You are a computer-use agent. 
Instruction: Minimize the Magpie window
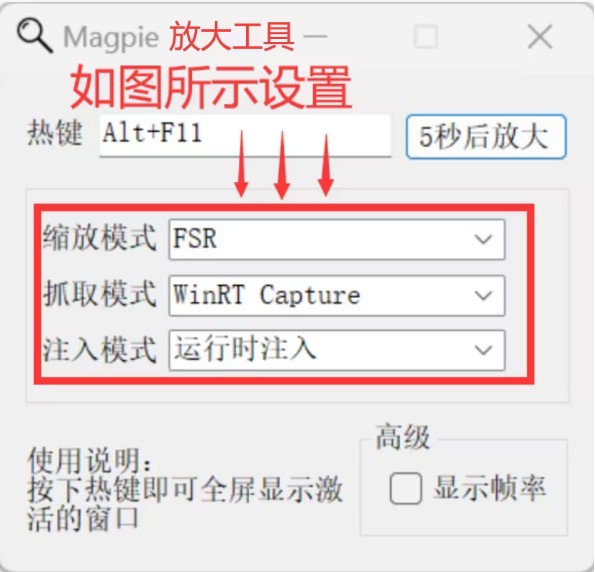click(315, 37)
